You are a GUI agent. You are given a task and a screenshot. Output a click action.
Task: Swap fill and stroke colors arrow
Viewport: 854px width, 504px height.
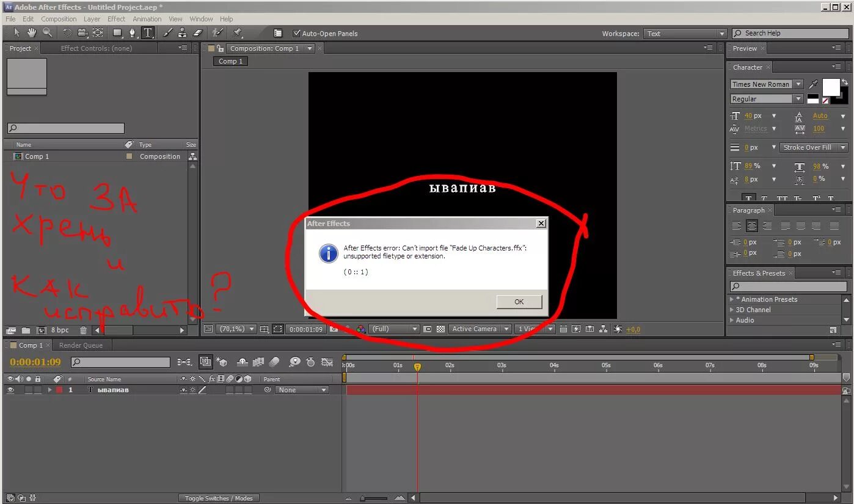845,82
